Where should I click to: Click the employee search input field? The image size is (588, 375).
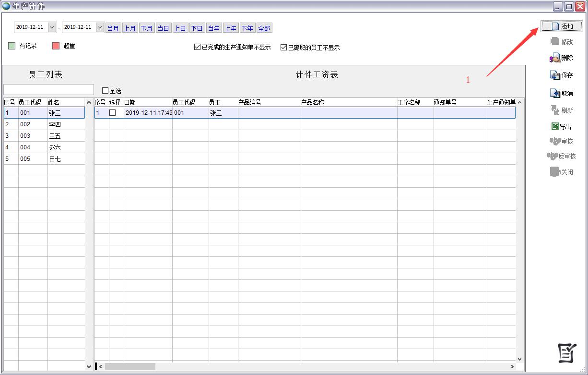tap(48, 90)
